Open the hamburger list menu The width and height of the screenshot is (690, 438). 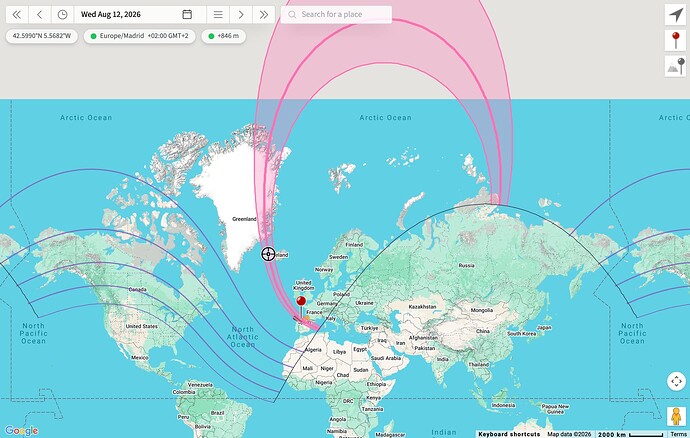(218, 15)
